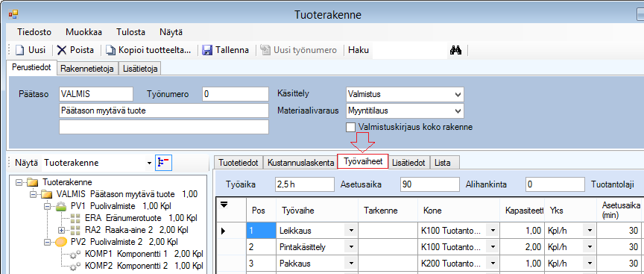Open the Kustannuslaskenta tab
Image resolution: width=644 pixels, height=274 pixels.
point(300,163)
